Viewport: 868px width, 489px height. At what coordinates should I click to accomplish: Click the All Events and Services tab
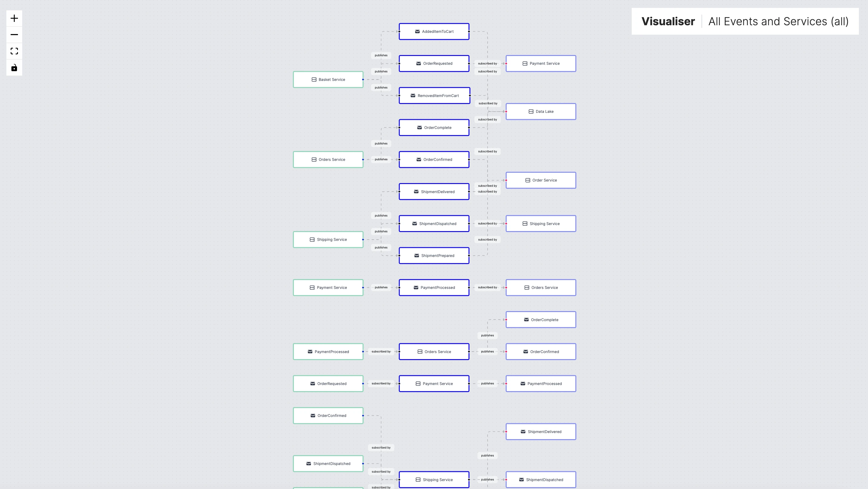pos(779,22)
